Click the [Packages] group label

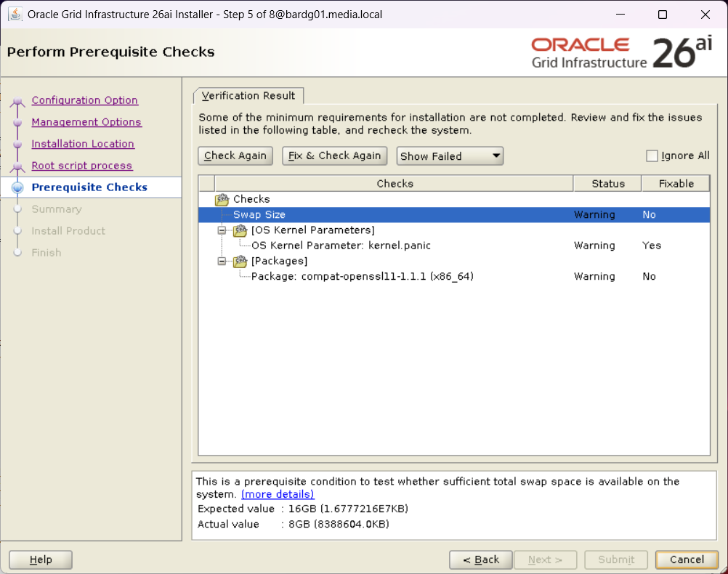pos(279,261)
